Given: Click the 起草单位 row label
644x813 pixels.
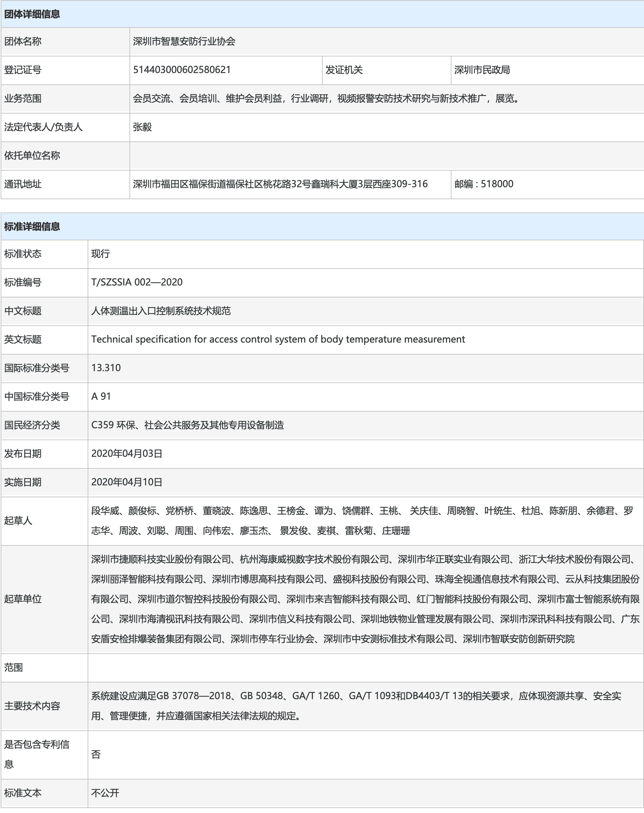Looking at the screenshot, I should [23, 599].
